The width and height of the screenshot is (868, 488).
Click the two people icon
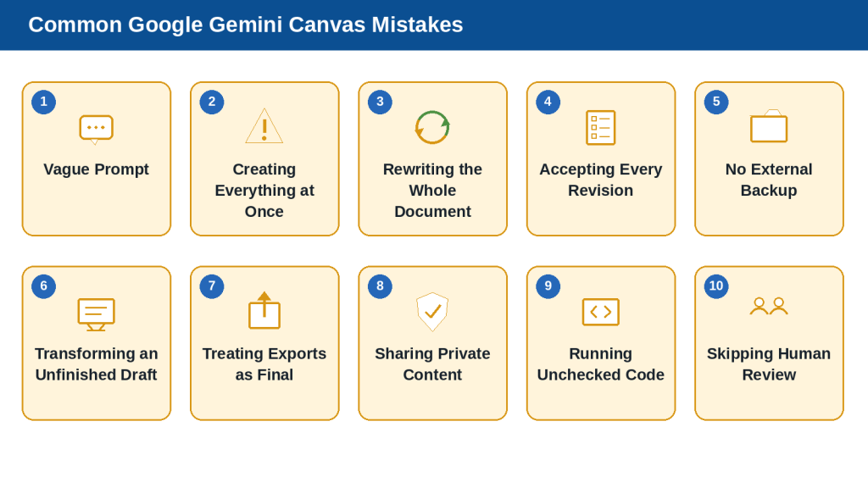pos(769,306)
